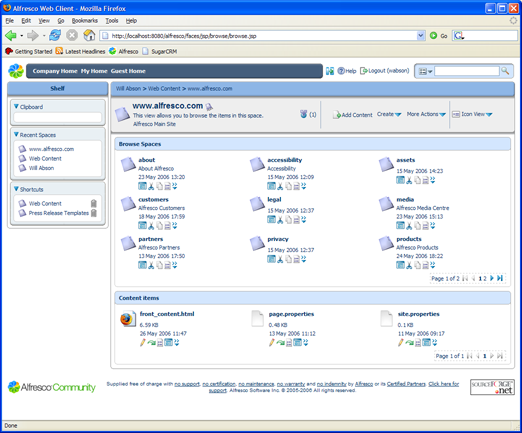
Task: Click the browser Home toolbar button
Action: point(89,35)
